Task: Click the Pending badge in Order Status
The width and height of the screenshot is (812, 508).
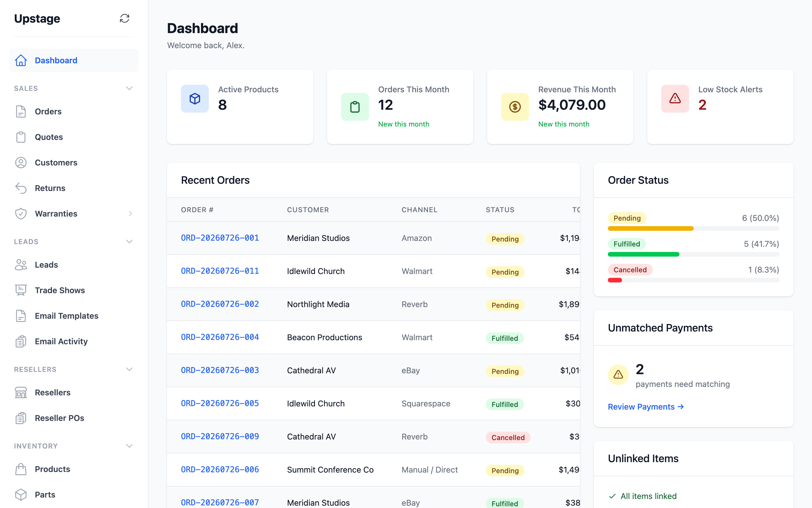Action: [627, 218]
